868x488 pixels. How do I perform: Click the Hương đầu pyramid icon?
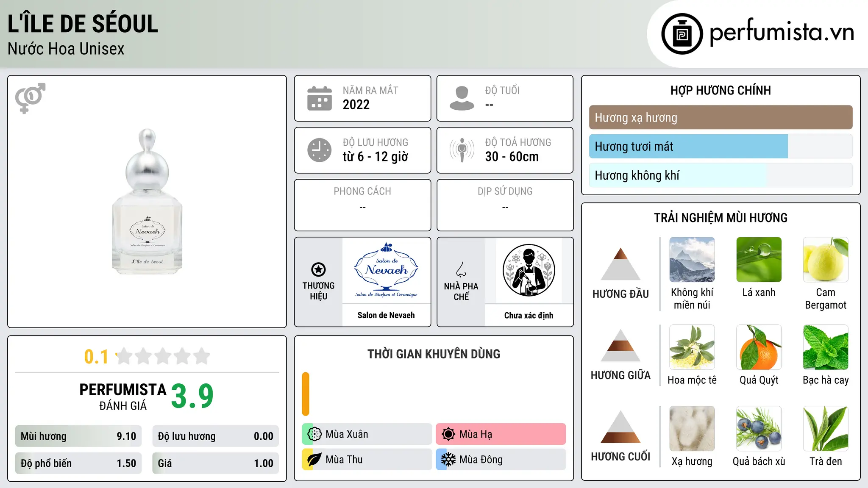point(620,264)
